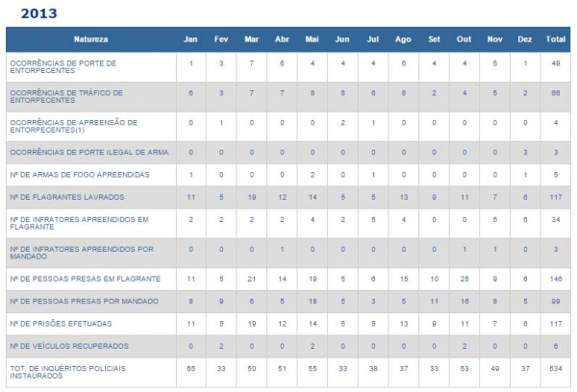Click the Dez column header
The width and height of the screenshot is (577, 392).
pyautogui.click(x=524, y=39)
